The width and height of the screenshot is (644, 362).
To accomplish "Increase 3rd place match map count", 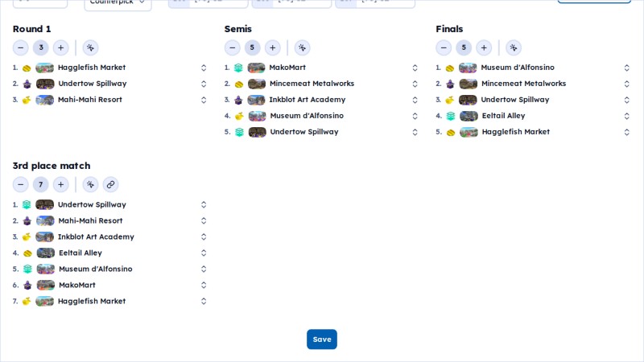I will (x=61, y=185).
